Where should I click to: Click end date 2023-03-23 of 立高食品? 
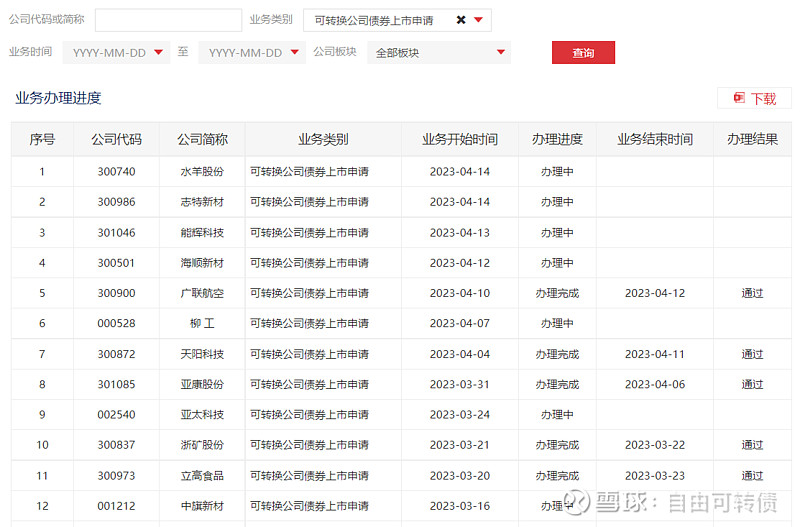pyautogui.click(x=655, y=476)
